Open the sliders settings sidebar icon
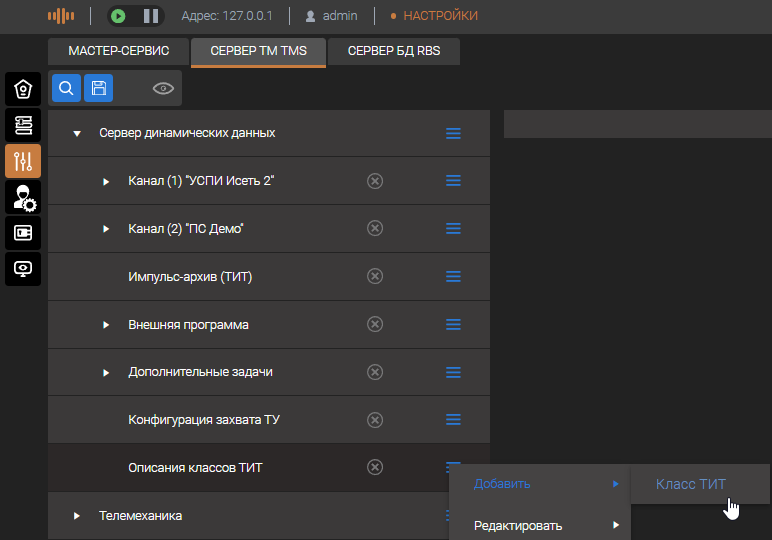772x540 pixels. (x=23, y=161)
